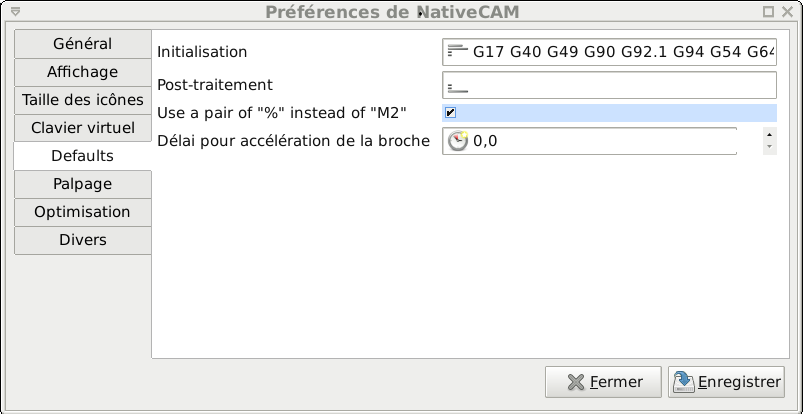Click the Post-traitement text-lines icon
Viewport: 805px width, 414px height.
(457, 88)
